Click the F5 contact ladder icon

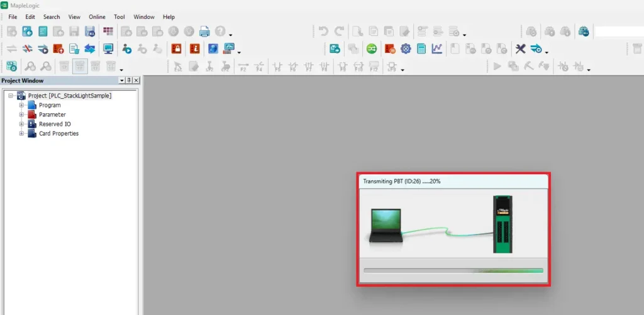277,66
